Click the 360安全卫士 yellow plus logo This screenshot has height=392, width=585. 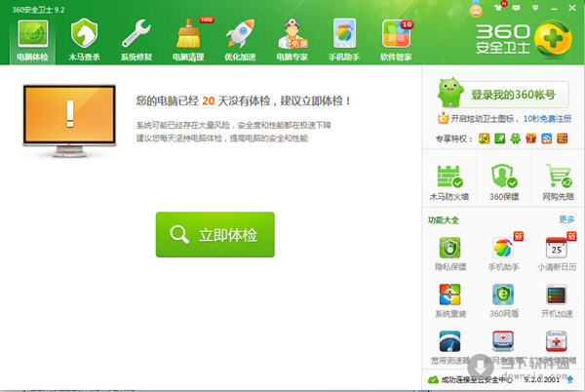click(x=553, y=38)
